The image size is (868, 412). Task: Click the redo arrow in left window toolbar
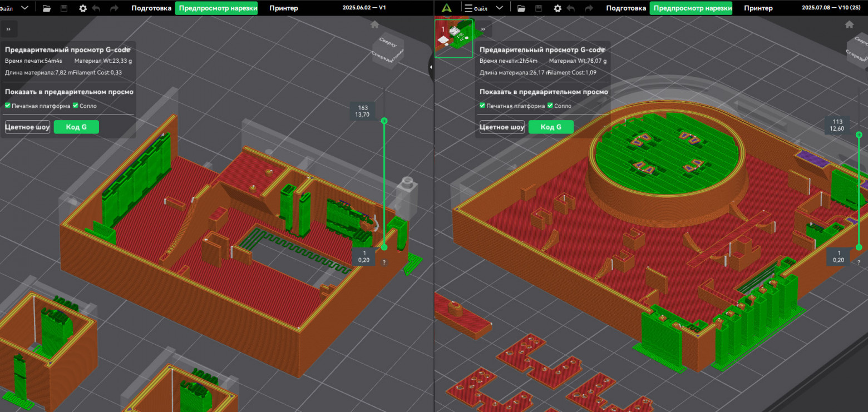(114, 8)
